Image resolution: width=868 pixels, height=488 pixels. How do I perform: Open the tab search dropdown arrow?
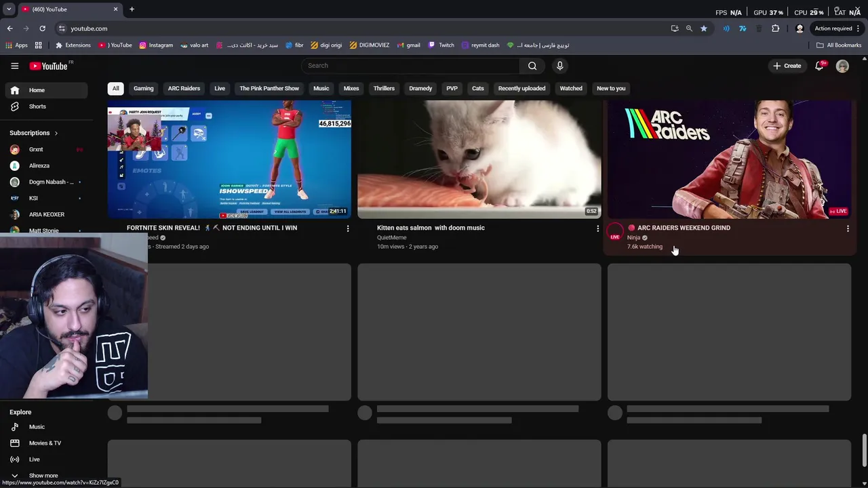(x=9, y=9)
